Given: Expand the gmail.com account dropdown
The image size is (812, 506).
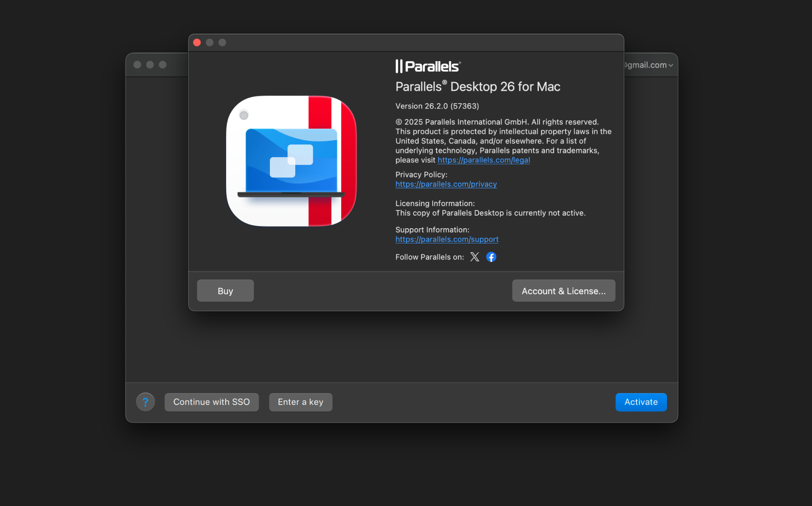Looking at the screenshot, I should 649,65.
